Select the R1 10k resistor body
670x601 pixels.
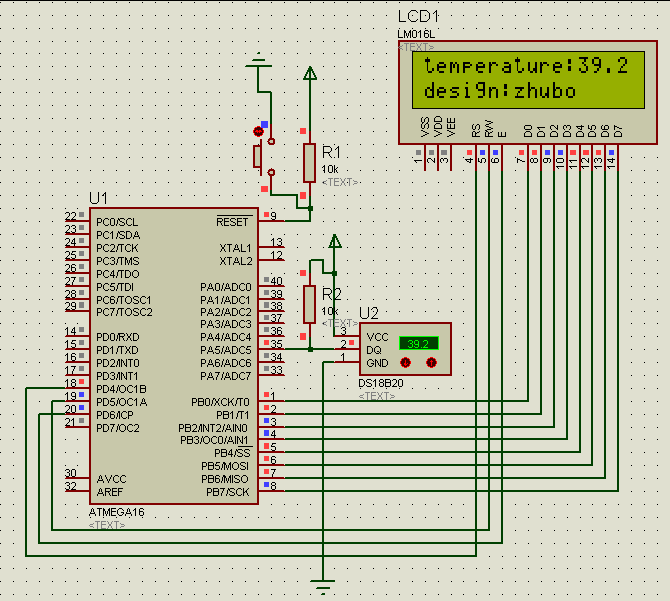coord(310,162)
